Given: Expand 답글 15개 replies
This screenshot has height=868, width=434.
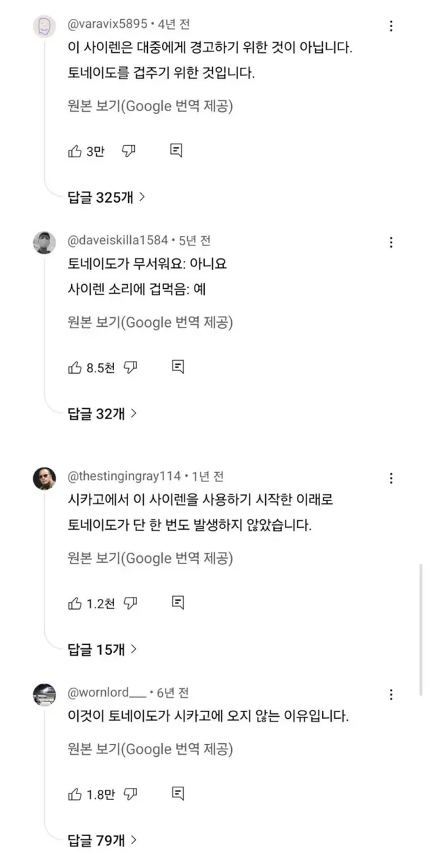Looking at the screenshot, I should pos(102,649).
